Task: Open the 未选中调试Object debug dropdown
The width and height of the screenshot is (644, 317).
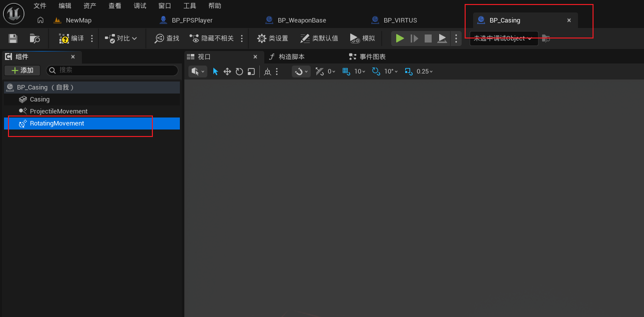Action: click(504, 38)
